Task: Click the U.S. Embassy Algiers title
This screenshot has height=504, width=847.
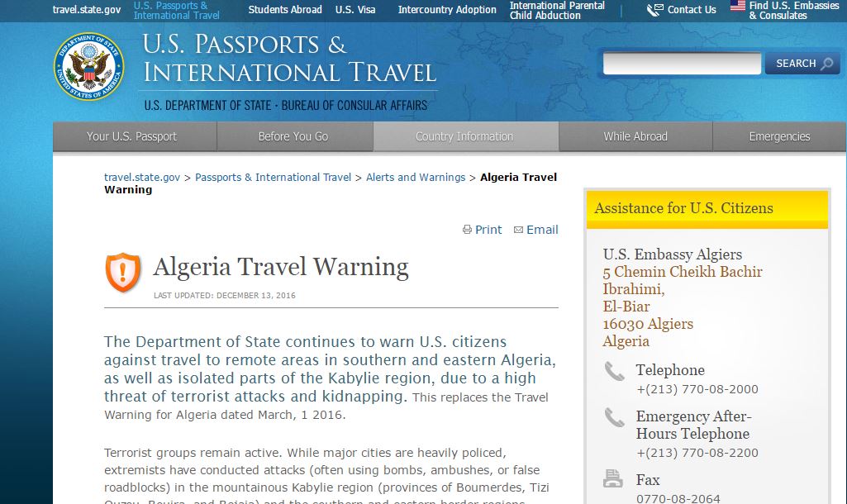Action: [x=673, y=254]
